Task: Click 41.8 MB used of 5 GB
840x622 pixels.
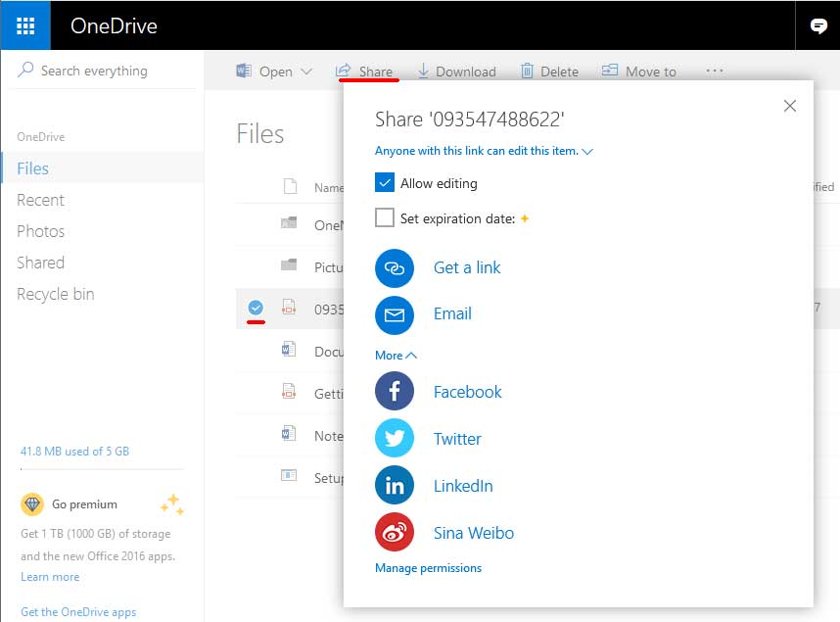Action: (75, 452)
